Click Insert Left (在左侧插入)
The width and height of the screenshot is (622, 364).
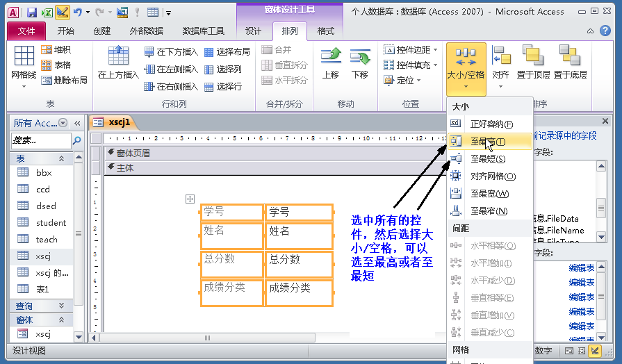(171, 69)
